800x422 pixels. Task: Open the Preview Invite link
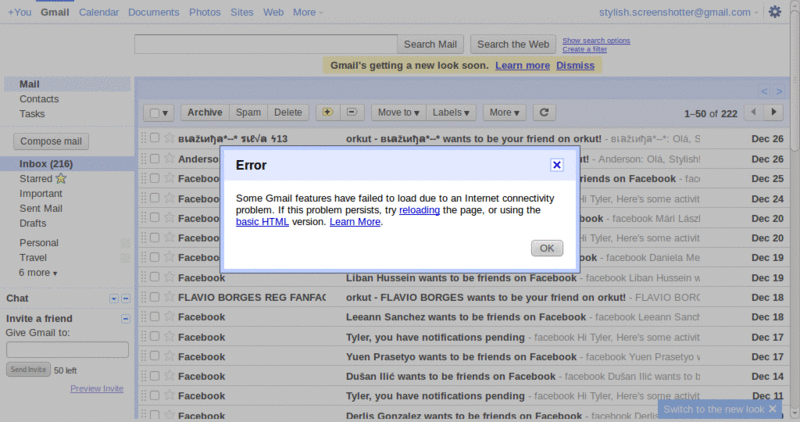(96, 388)
